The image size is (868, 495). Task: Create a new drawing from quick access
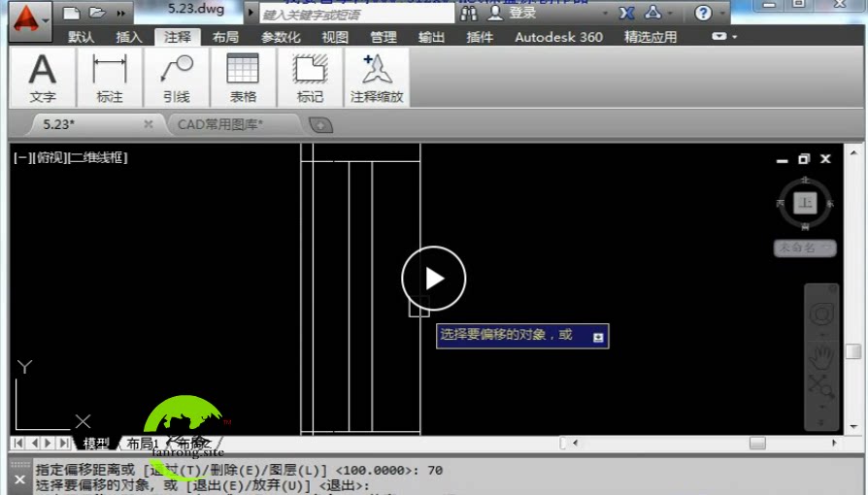pyautogui.click(x=72, y=13)
